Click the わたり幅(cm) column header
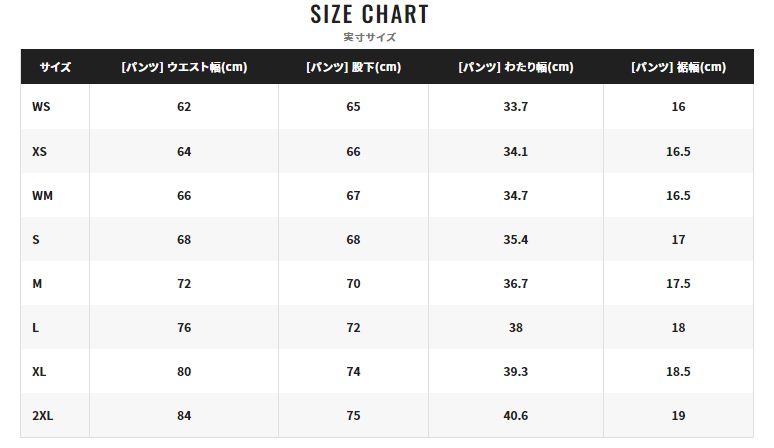This screenshot has width=774, height=448. tap(516, 67)
